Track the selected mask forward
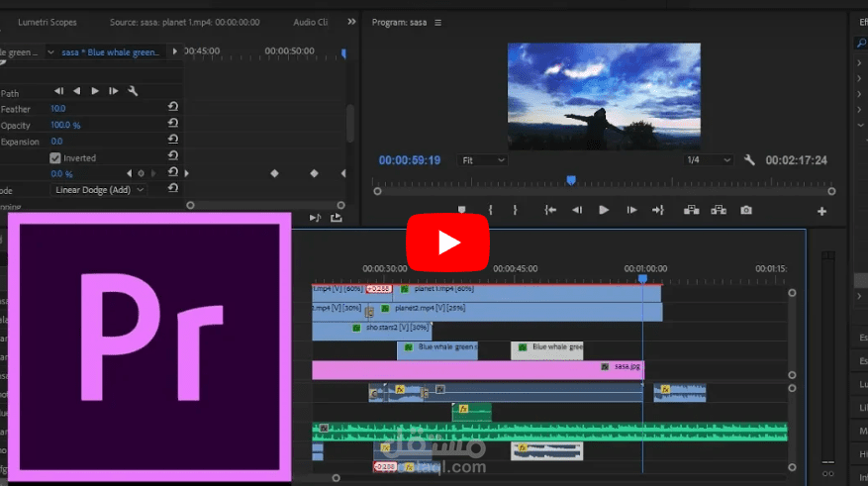This screenshot has height=486, width=868. (95, 91)
